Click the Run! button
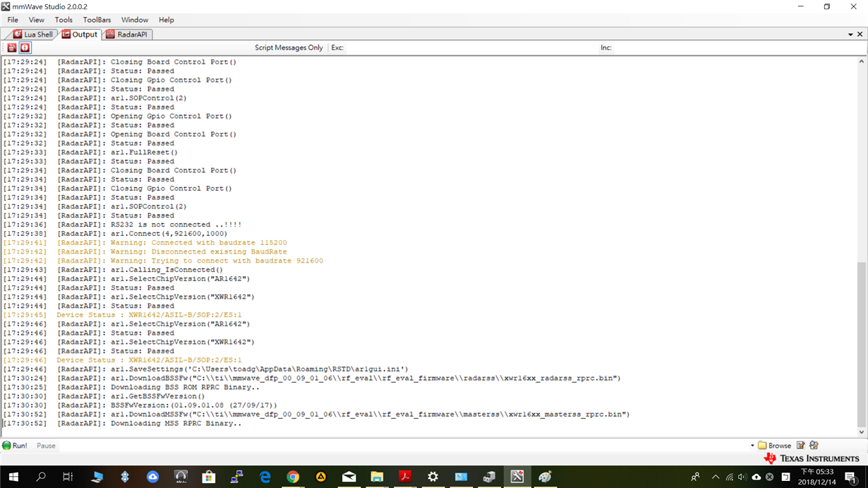This screenshot has height=488, width=868. point(15,446)
